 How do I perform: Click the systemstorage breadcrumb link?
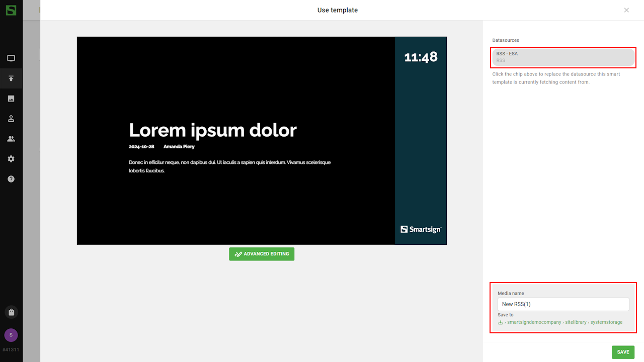606,322
